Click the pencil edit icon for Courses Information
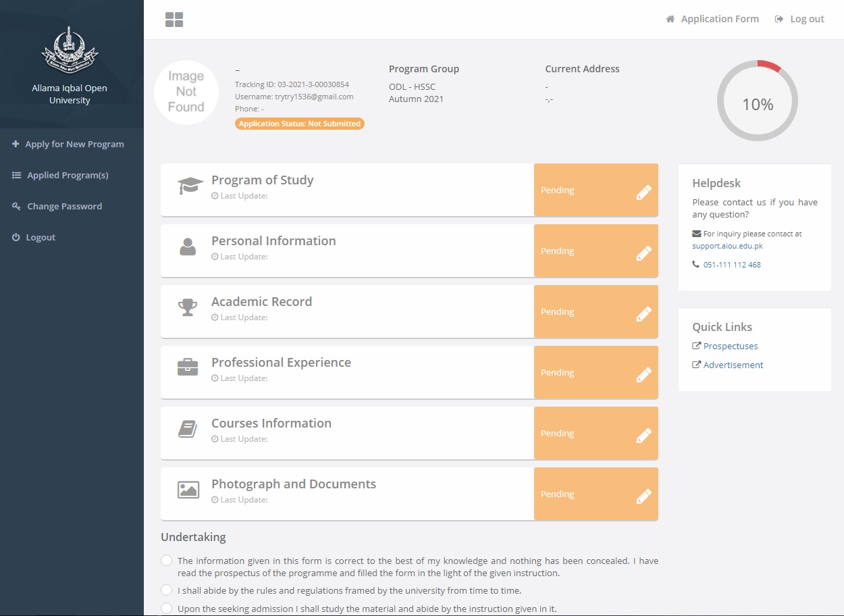Viewport: 844px width, 616px height. click(x=644, y=436)
